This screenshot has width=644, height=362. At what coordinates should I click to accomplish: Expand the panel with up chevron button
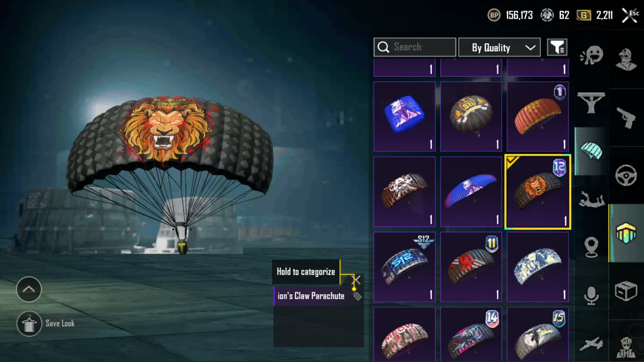click(29, 289)
